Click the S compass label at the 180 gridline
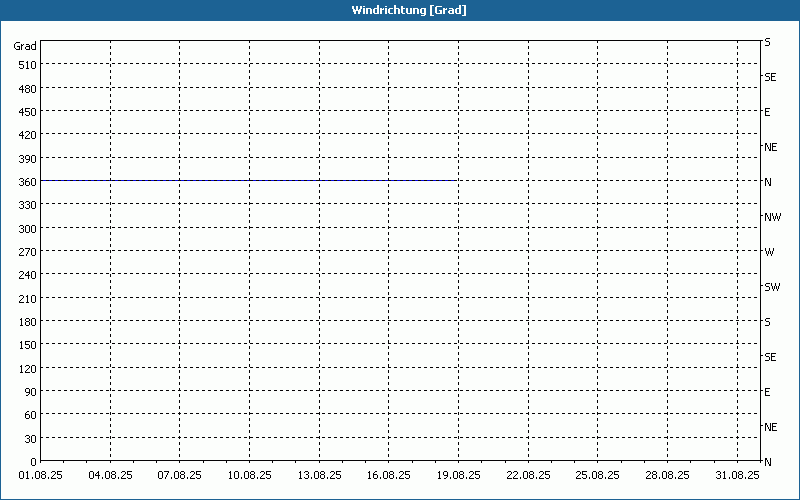800x500 pixels. [x=767, y=322]
